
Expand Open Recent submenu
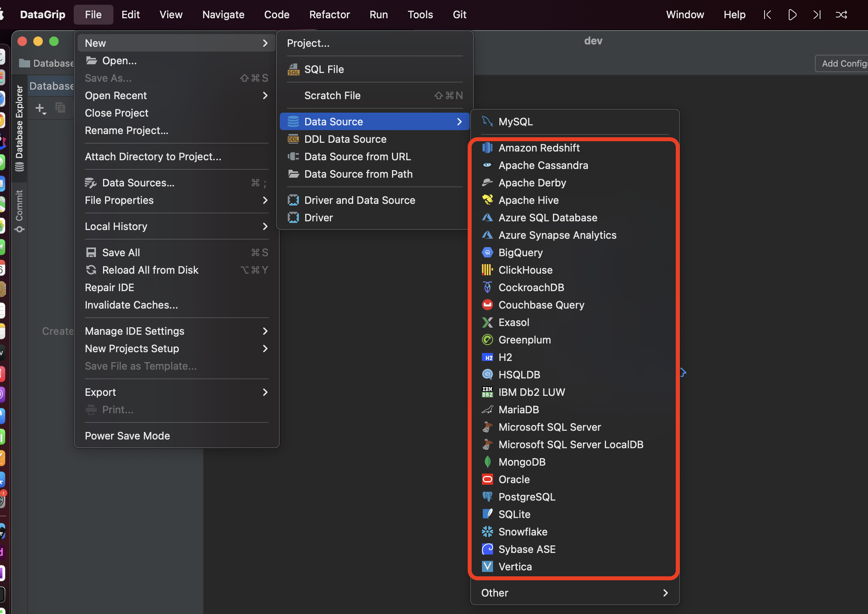[176, 96]
